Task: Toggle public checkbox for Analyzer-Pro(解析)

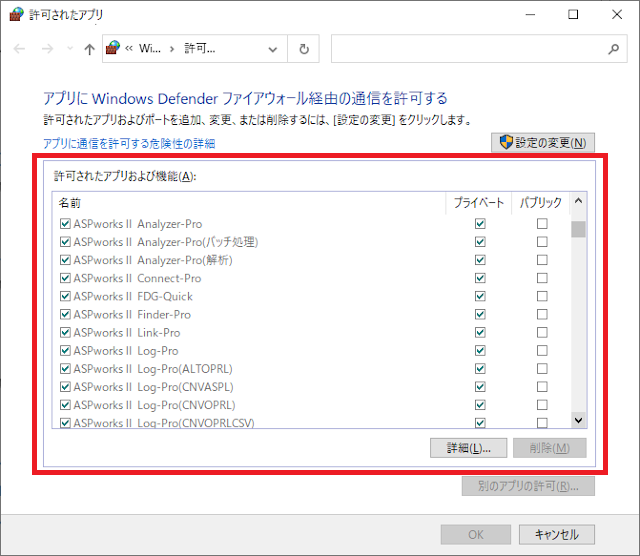Action: click(x=542, y=260)
